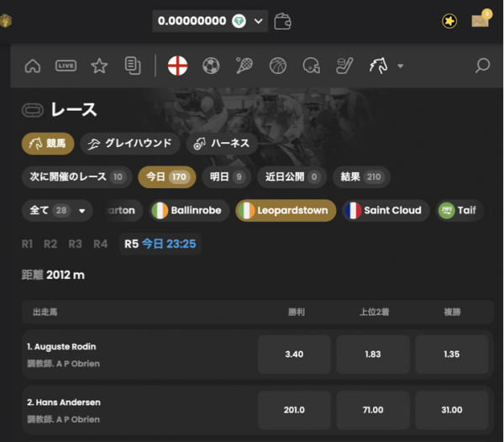Choose the Ballinrobe track
Screen dimensions: 504x442
coord(189,211)
